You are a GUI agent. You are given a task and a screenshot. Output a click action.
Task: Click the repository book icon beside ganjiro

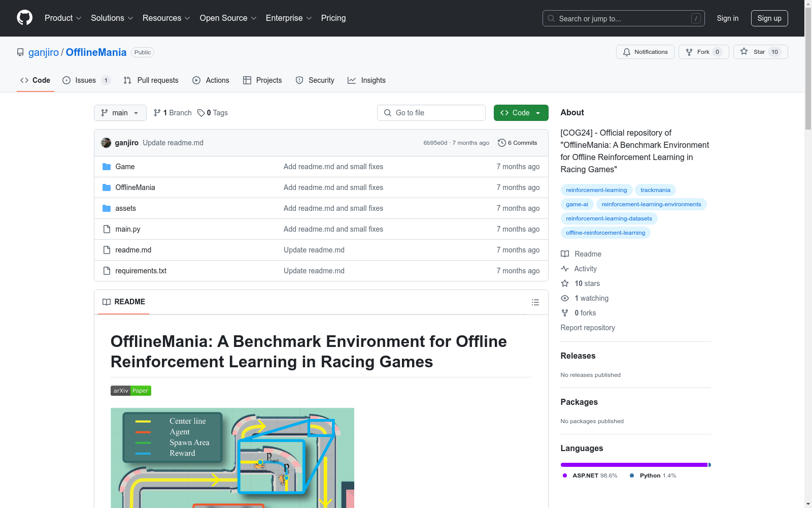tap(20, 52)
